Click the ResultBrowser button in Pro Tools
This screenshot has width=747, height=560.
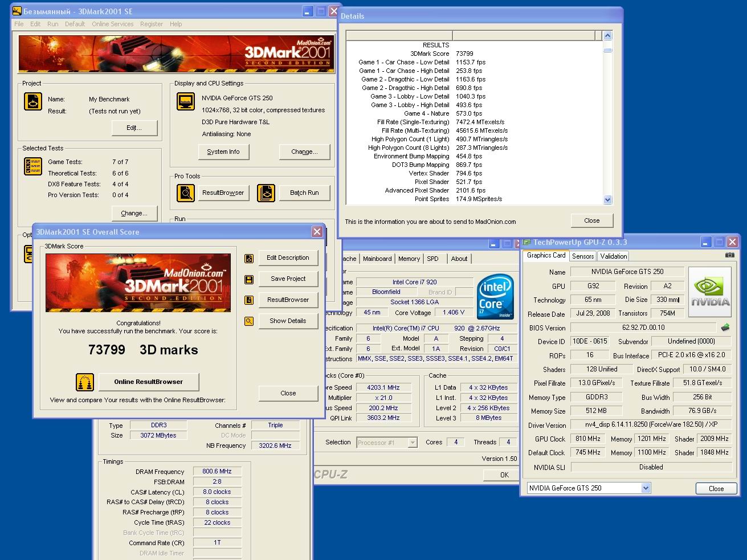[x=223, y=193]
